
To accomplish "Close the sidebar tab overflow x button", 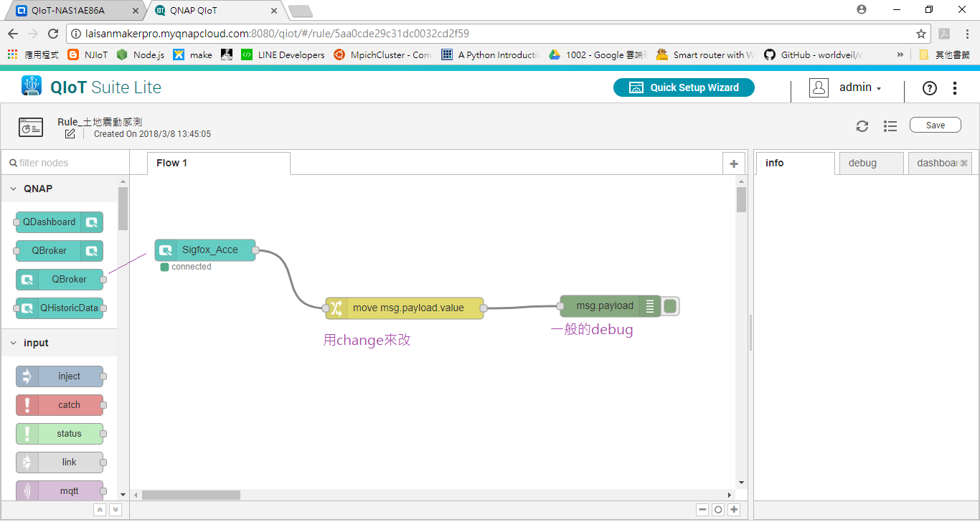I will click(964, 163).
